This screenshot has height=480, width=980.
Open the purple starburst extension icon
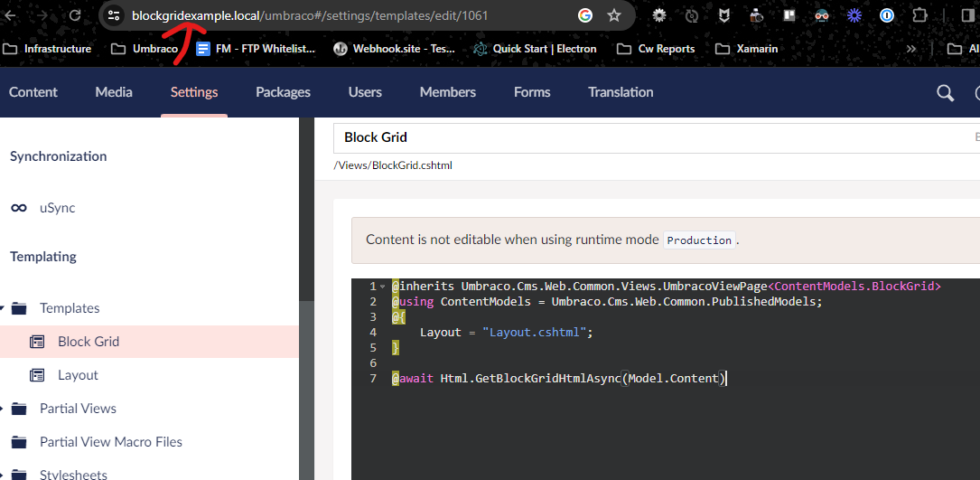854,15
